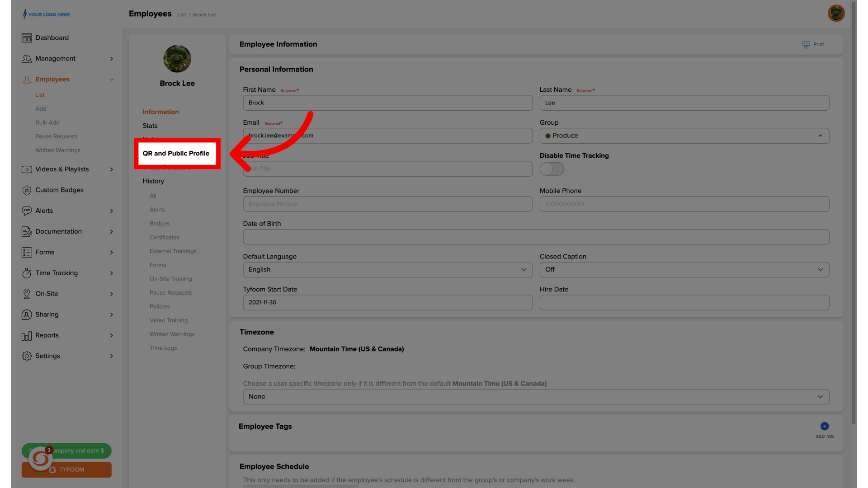The image size is (868, 488).
Task: Toggle Disable Time Tracking switch
Action: [x=552, y=169]
